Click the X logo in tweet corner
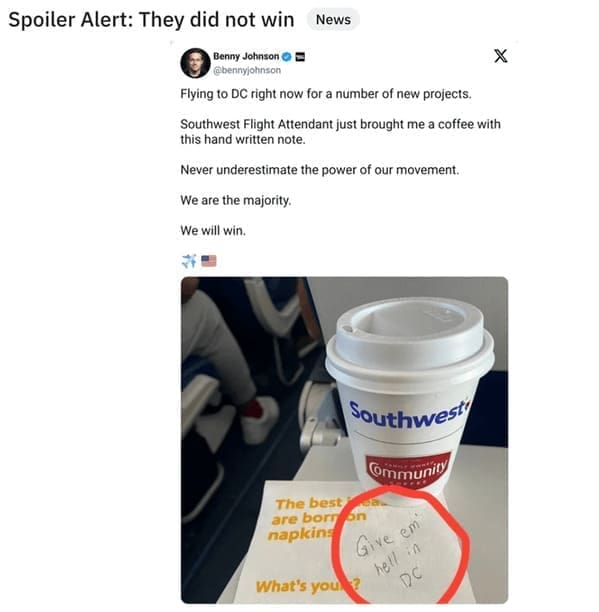 tap(501, 56)
